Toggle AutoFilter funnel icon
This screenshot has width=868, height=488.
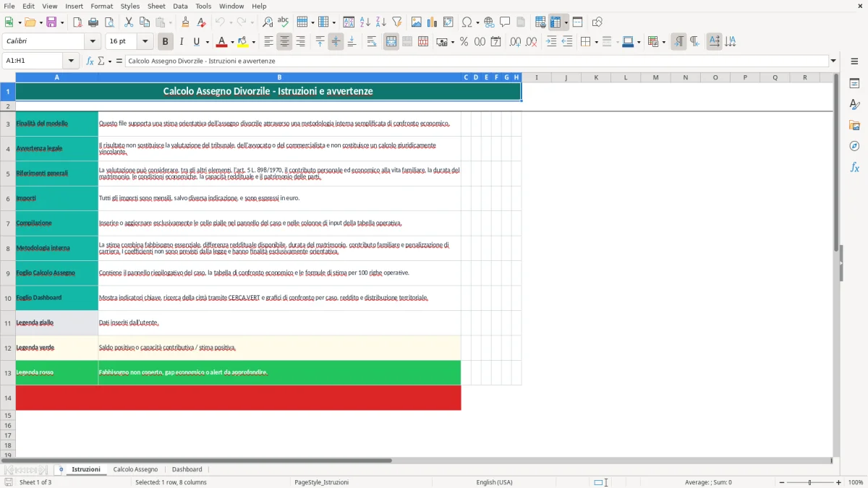tap(397, 22)
